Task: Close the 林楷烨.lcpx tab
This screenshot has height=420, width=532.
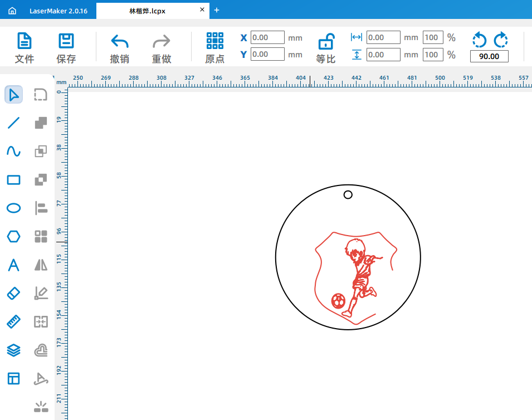Action: pos(202,10)
